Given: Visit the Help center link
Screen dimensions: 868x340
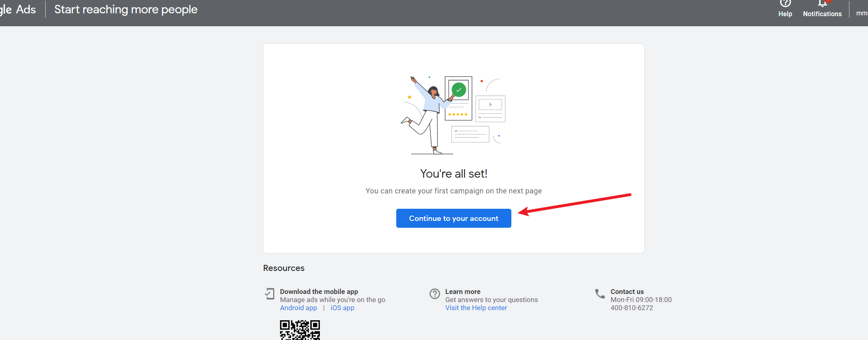Looking at the screenshot, I should pos(476,308).
